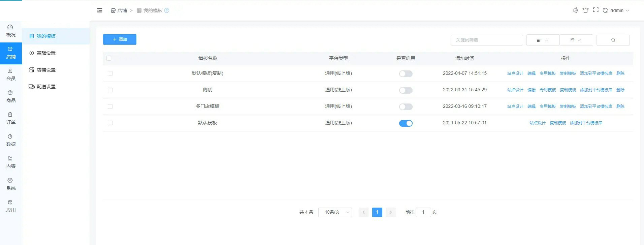Click the go-to page number input

coord(423,212)
